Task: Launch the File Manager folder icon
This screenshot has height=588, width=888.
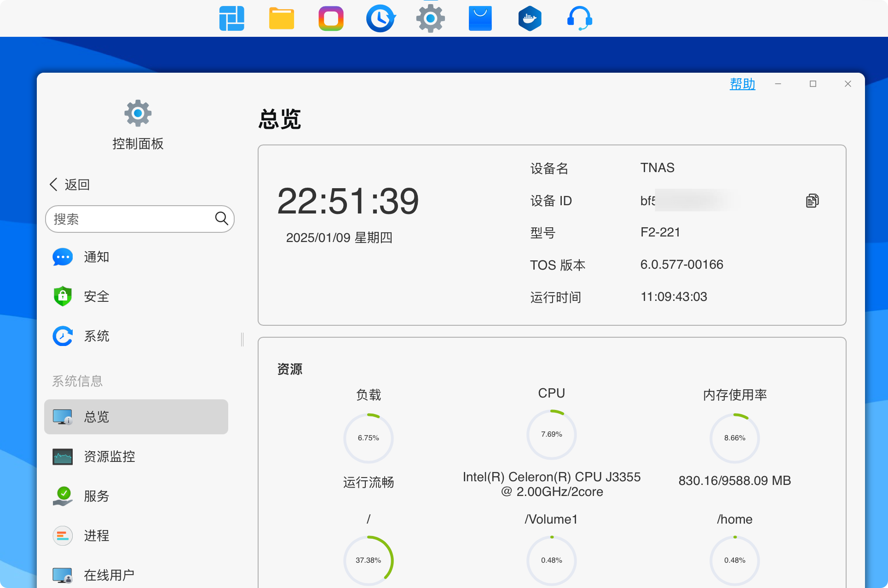Action: click(281, 18)
